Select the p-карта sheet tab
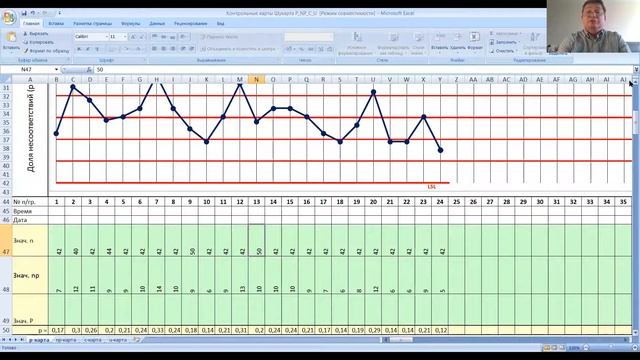Screen dimensions: 640x360 (39, 340)
